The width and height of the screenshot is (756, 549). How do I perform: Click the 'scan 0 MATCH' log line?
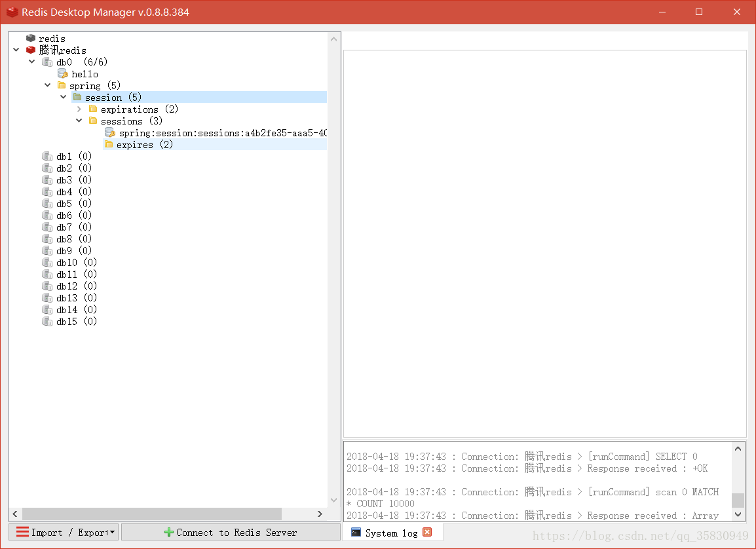(x=533, y=492)
